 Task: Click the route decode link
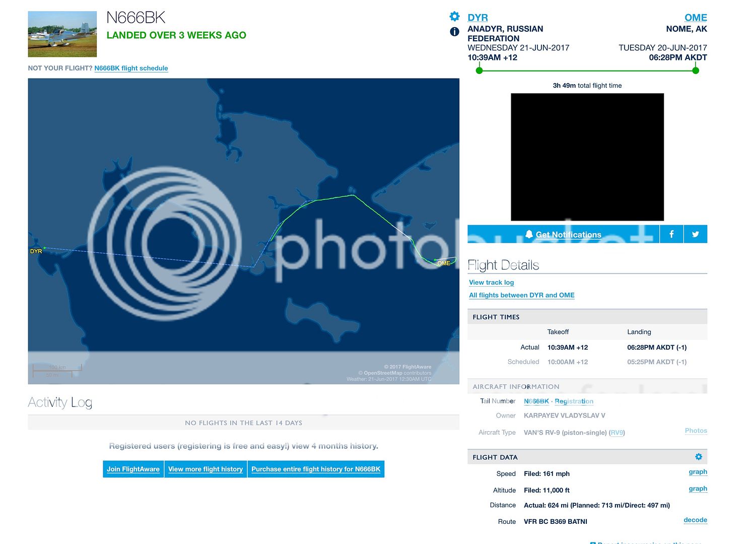click(x=696, y=520)
